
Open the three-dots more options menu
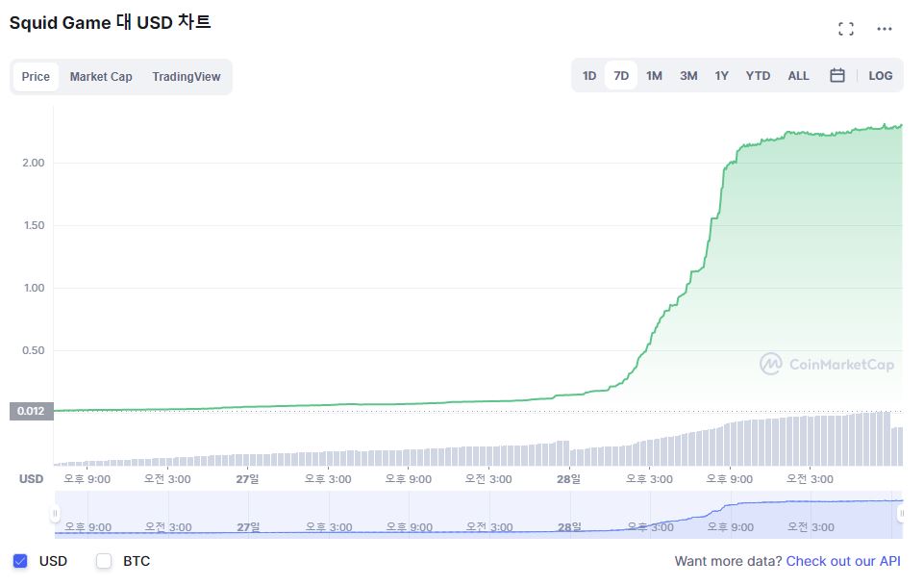coord(885,29)
